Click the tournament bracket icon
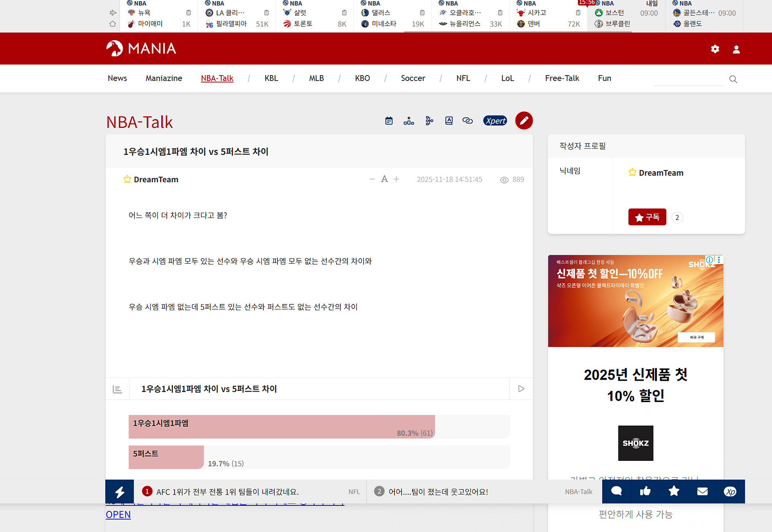This screenshot has height=532, width=772. pyautogui.click(x=429, y=121)
